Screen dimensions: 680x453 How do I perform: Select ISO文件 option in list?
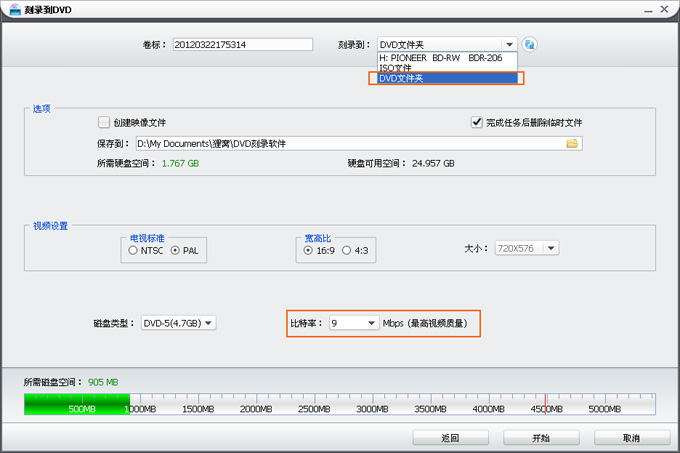(x=447, y=68)
